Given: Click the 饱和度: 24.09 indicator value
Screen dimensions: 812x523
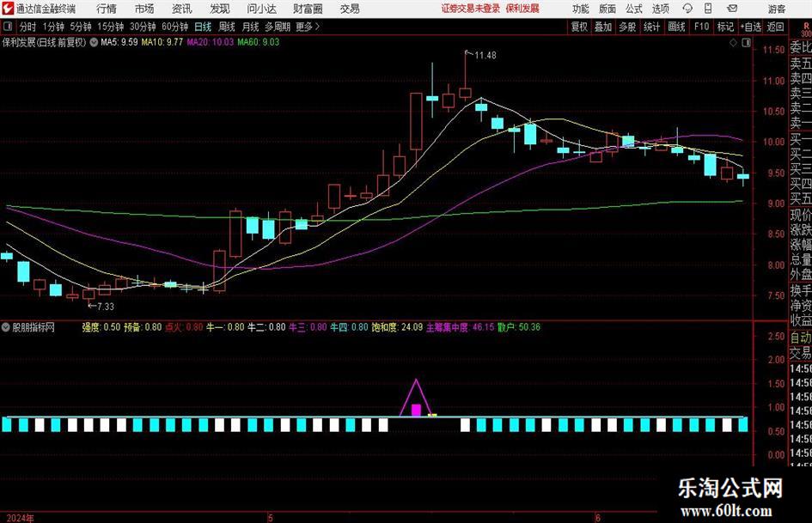Looking at the screenshot, I should 397,327.
